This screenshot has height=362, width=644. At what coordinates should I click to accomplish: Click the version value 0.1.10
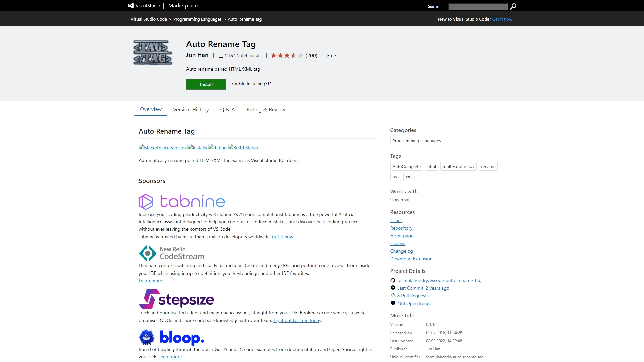(x=431, y=325)
